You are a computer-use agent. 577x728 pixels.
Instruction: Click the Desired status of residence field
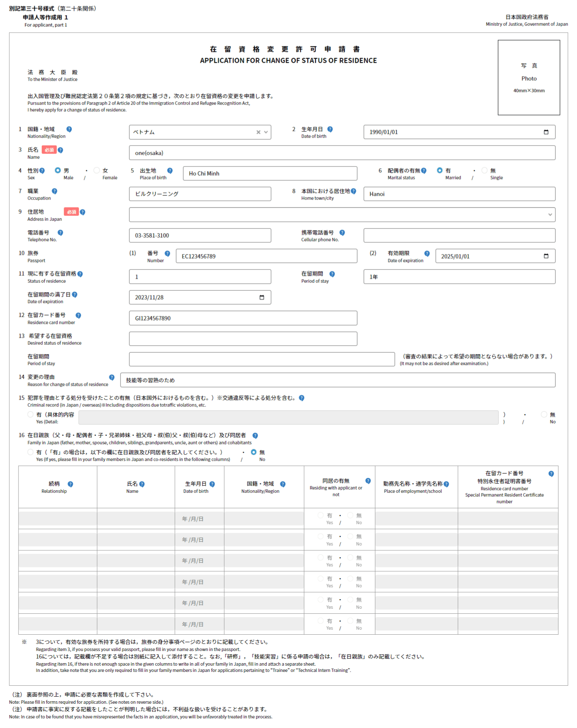[x=243, y=339]
